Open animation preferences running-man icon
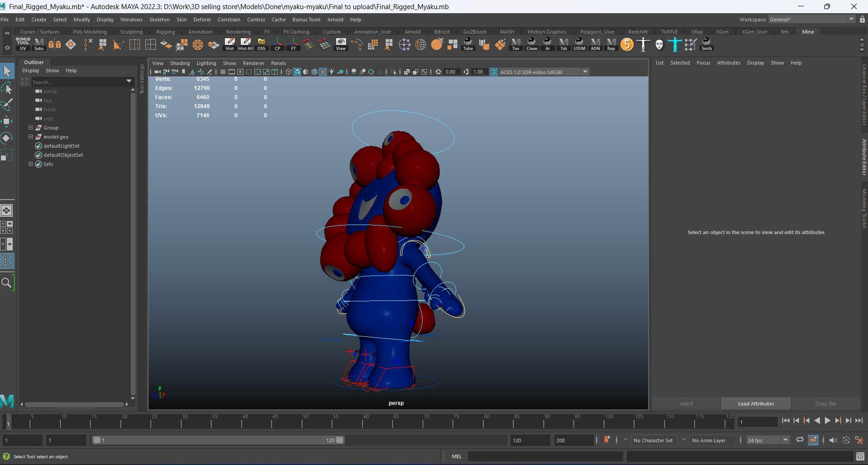868x465 pixels. (x=859, y=440)
